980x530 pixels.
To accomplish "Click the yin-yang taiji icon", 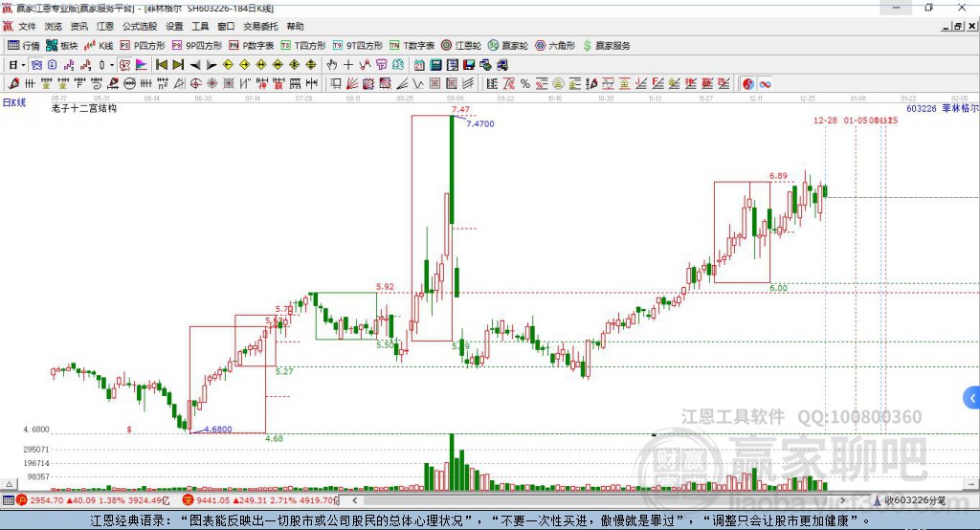I will 748,84.
